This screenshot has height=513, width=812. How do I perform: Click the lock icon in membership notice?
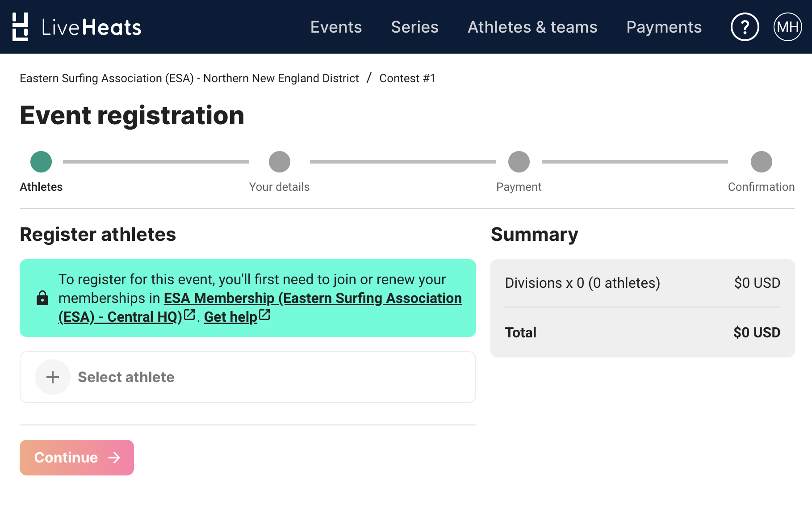coord(42,298)
